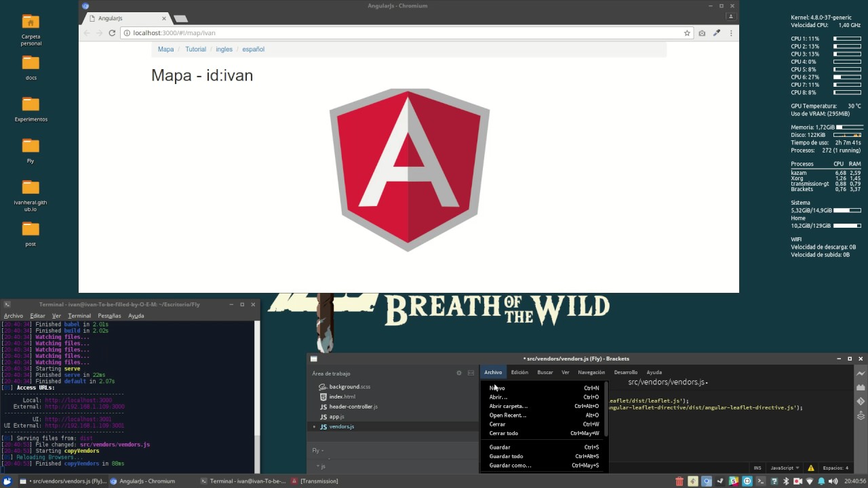Collapse the js folder in the project tree

pyautogui.click(x=321, y=466)
